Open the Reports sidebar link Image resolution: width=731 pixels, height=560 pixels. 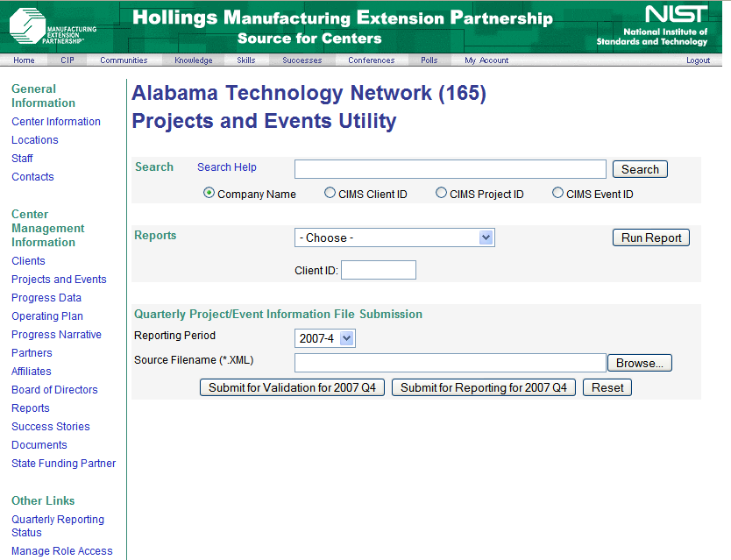(31, 408)
